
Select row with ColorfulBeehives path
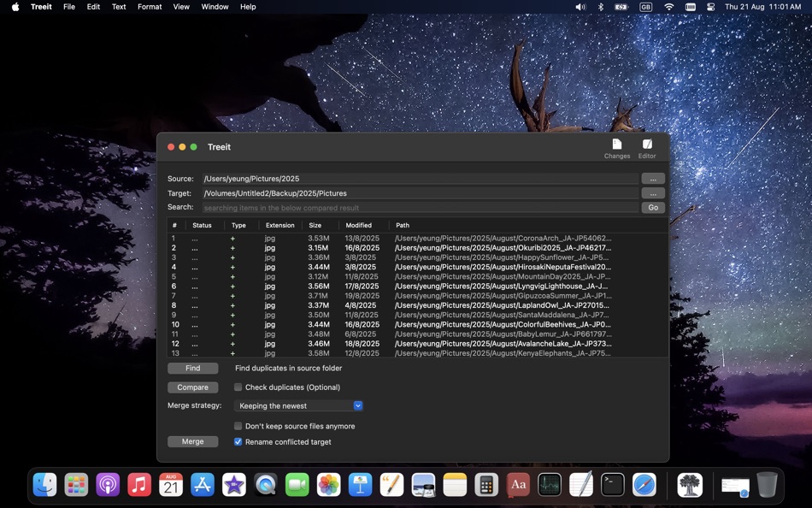417,324
